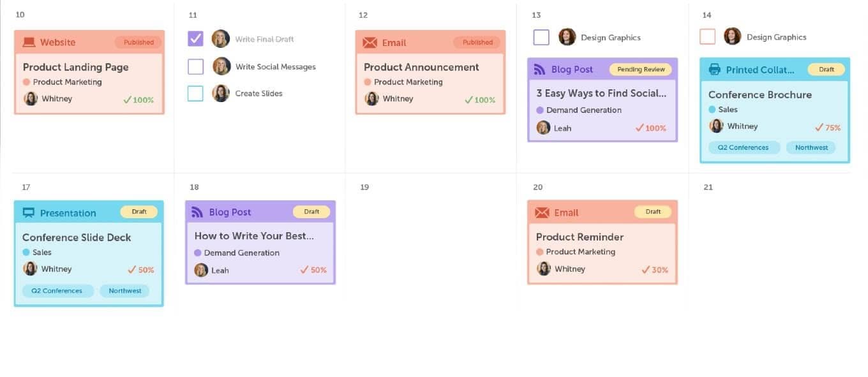Open the Conference Brochure title
868x377 pixels.
click(759, 94)
